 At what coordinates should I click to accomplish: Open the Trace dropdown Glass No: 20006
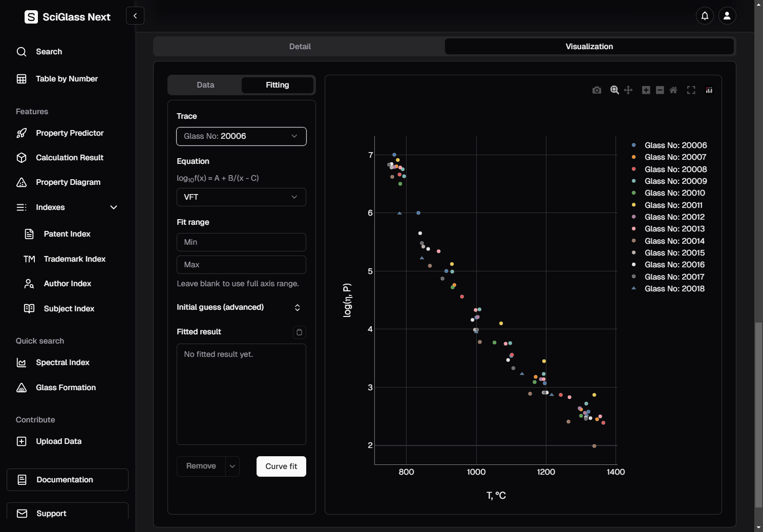241,136
